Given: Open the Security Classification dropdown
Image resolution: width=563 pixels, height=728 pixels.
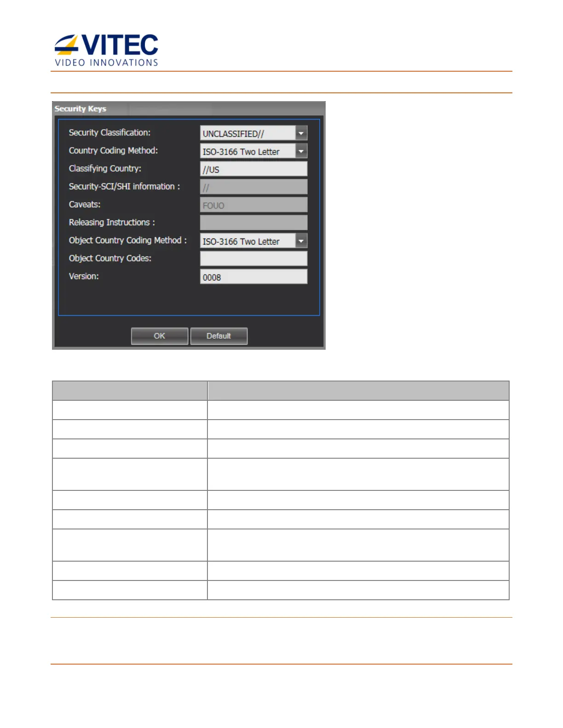Looking at the screenshot, I should pyautogui.click(x=301, y=133).
